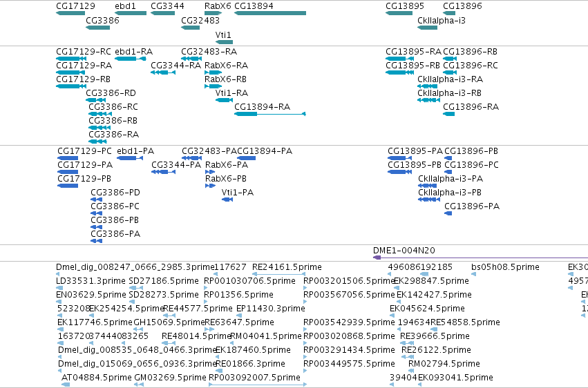
Task: Select the CG13895-PB protein label
Action: tap(415, 165)
